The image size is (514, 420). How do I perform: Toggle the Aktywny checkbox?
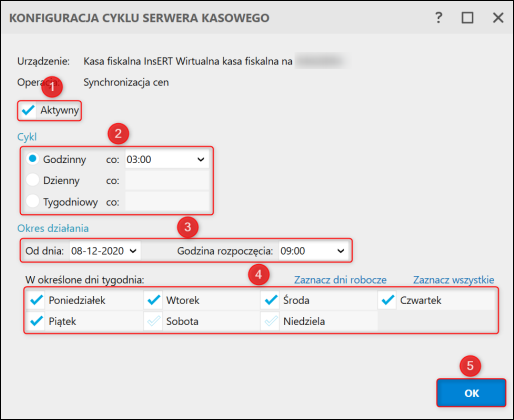pyautogui.click(x=28, y=110)
